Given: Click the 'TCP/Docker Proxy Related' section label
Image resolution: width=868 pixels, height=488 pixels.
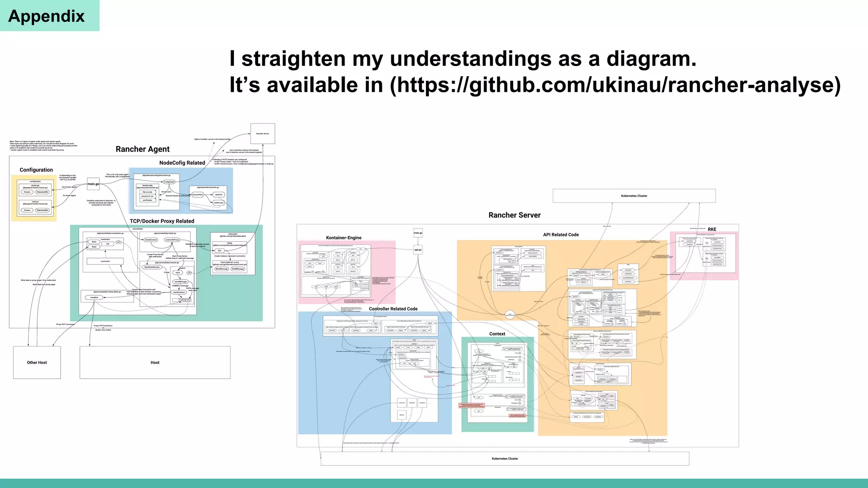Looking at the screenshot, I should (162, 221).
